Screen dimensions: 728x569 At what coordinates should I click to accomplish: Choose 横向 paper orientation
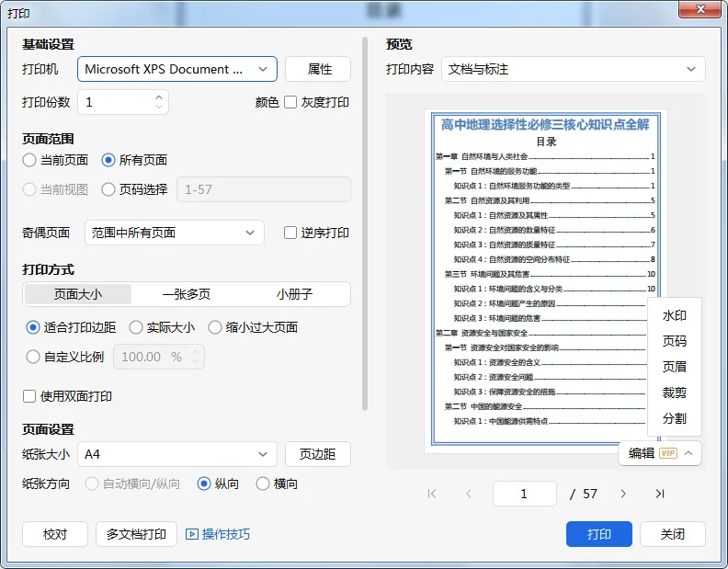(x=263, y=484)
